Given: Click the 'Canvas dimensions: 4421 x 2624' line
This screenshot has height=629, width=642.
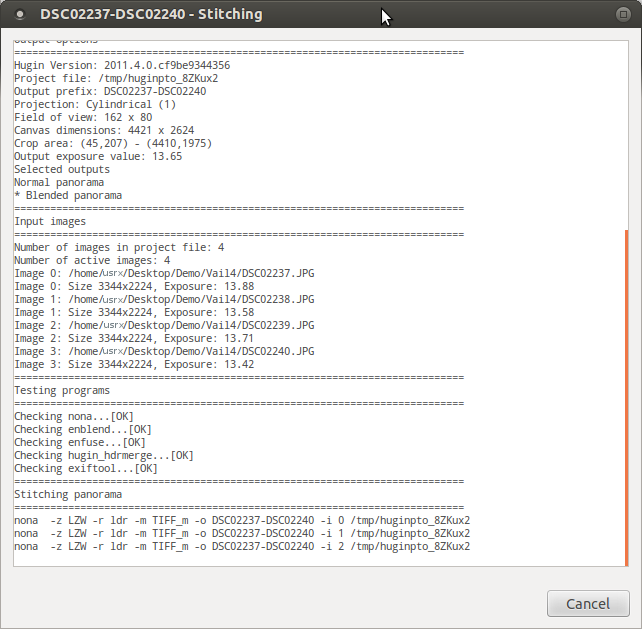Looking at the screenshot, I should [x=104, y=130].
